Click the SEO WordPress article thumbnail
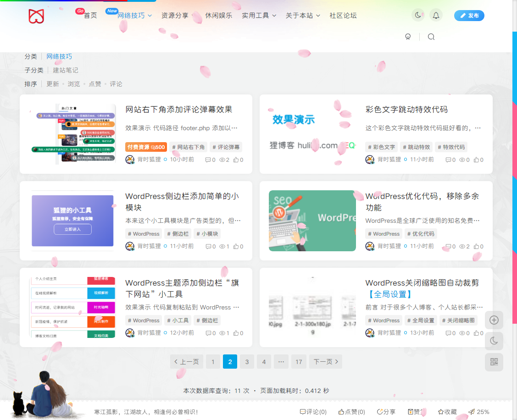This screenshot has height=420, width=517. [312, 221]
